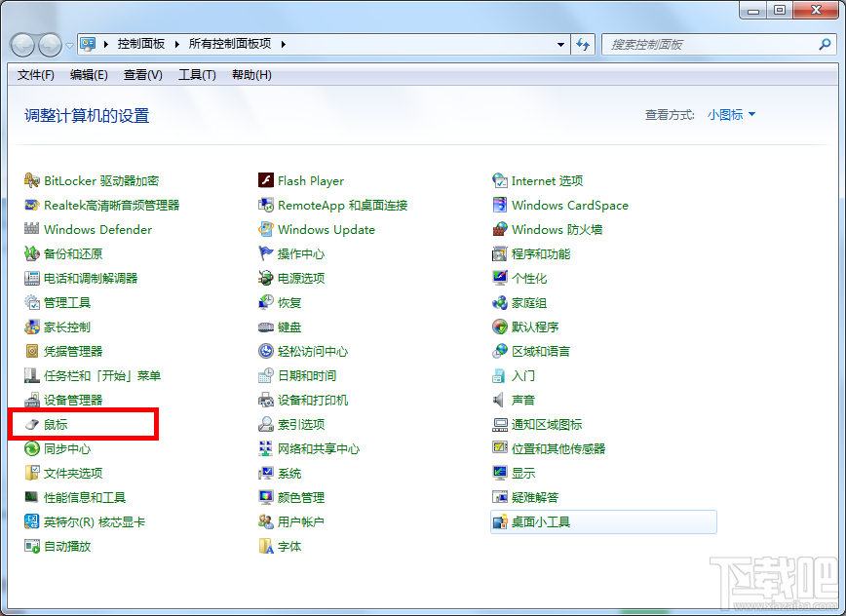
Task: Open 轻松访问中心 icon
Action: (266, 351)
